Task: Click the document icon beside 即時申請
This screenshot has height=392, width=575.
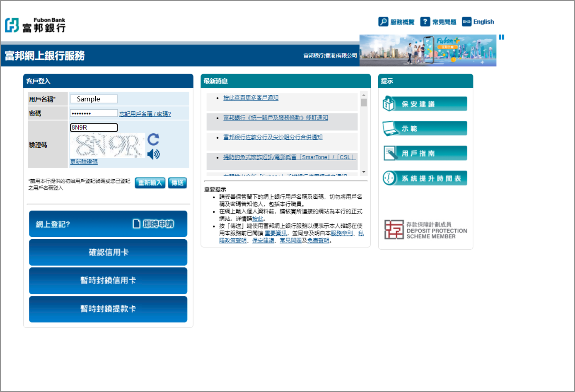Action: [x=136, y=224]
